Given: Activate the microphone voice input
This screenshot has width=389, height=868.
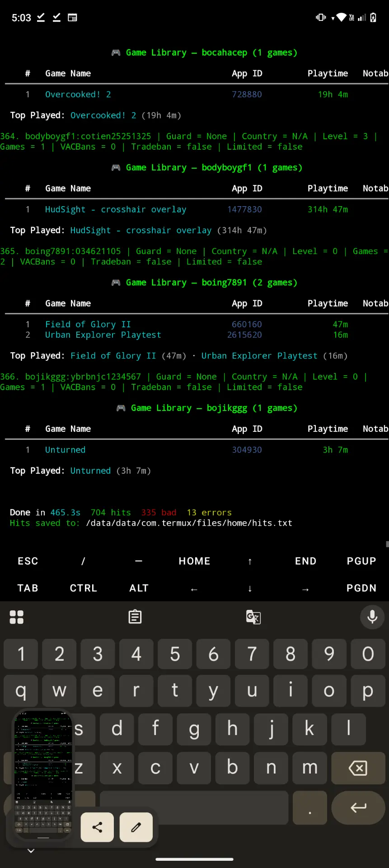Looking at the screenshot, I should 372,617.
